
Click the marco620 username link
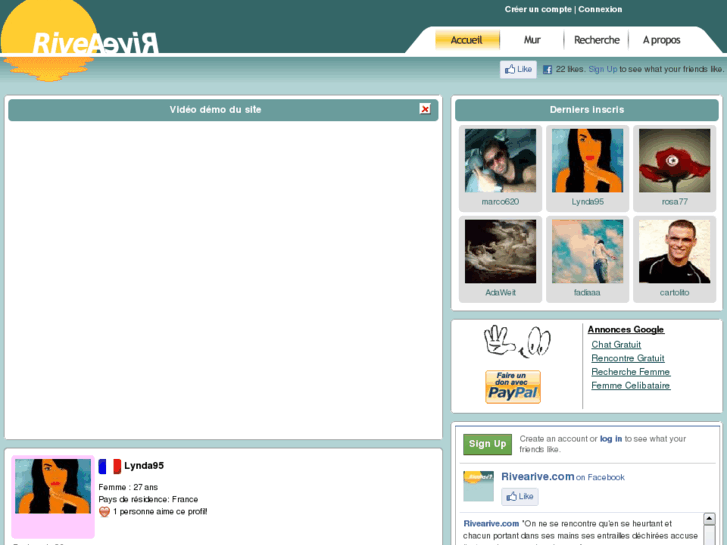click(x=500, y=202)
